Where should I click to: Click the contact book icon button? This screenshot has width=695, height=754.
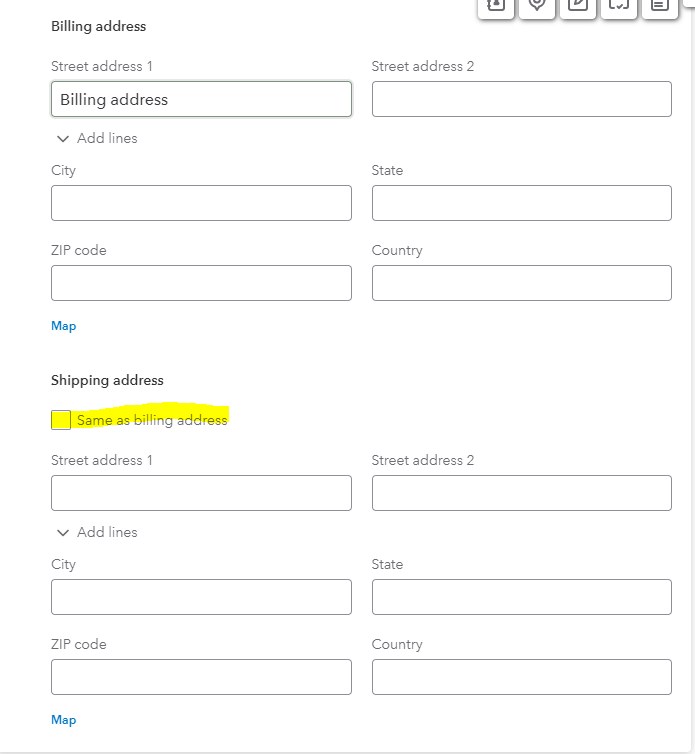tap(496, 6)
